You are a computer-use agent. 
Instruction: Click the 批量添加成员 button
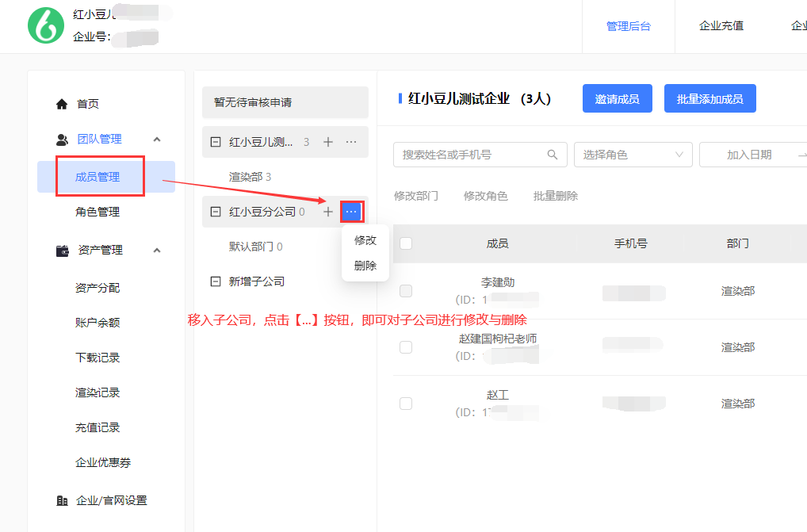(709, 98)
